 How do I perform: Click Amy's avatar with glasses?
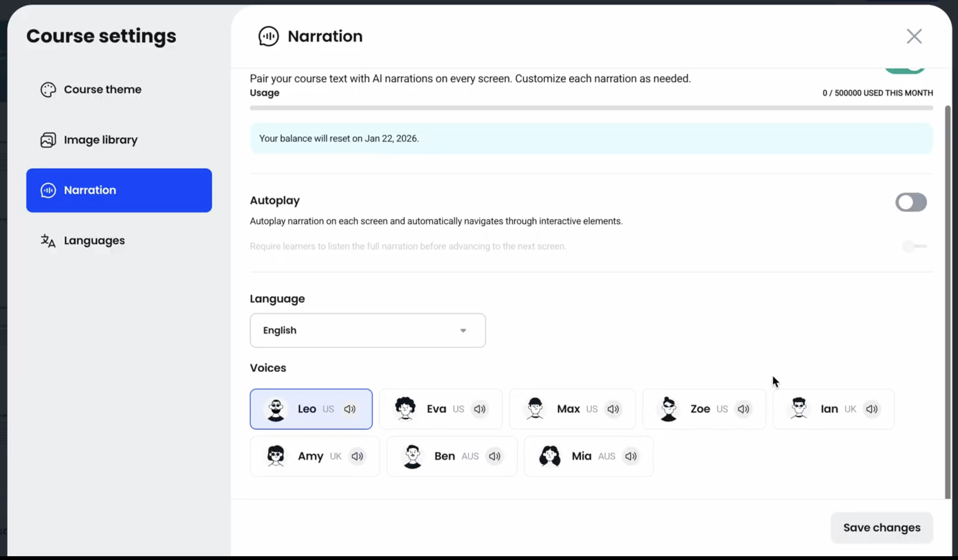pyautogui.click(x=276, y=456)
